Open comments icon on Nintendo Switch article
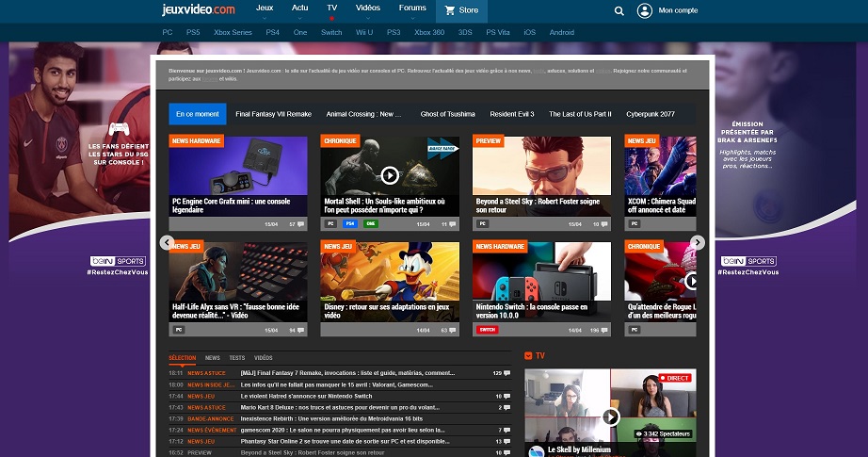This screenshot has height=457, width=868. point(604,330)
